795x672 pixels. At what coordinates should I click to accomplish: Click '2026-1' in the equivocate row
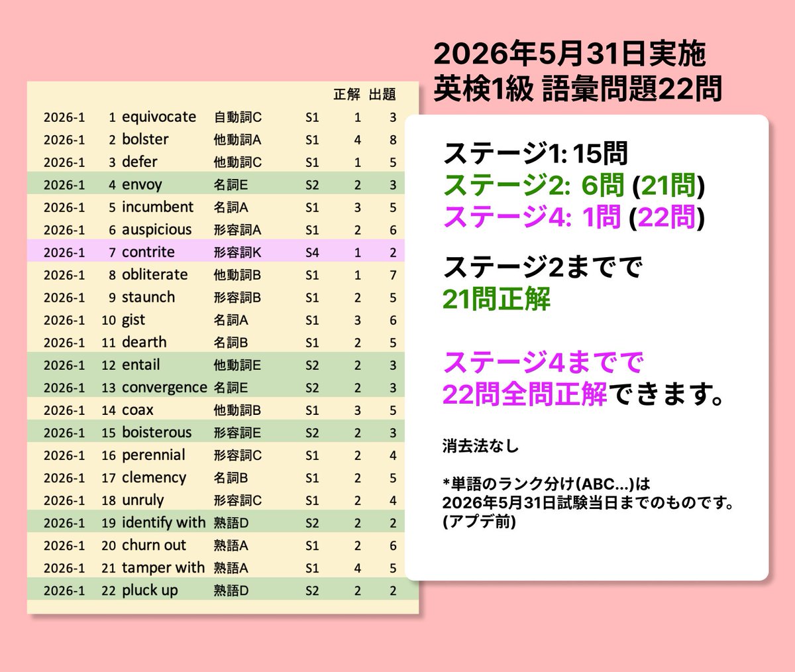[x=64, y=117]
